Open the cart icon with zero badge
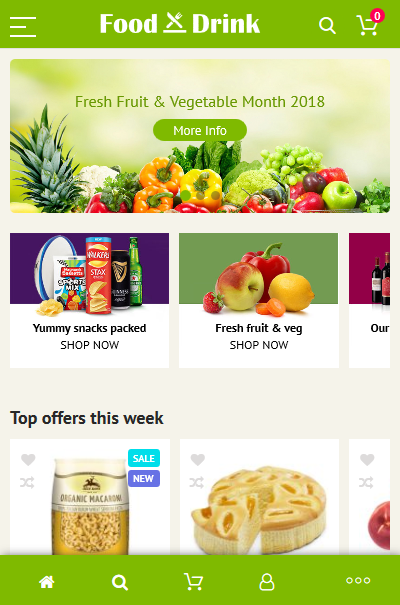The width and height of the screenshot is (400, 605). (x=370, y=23)
